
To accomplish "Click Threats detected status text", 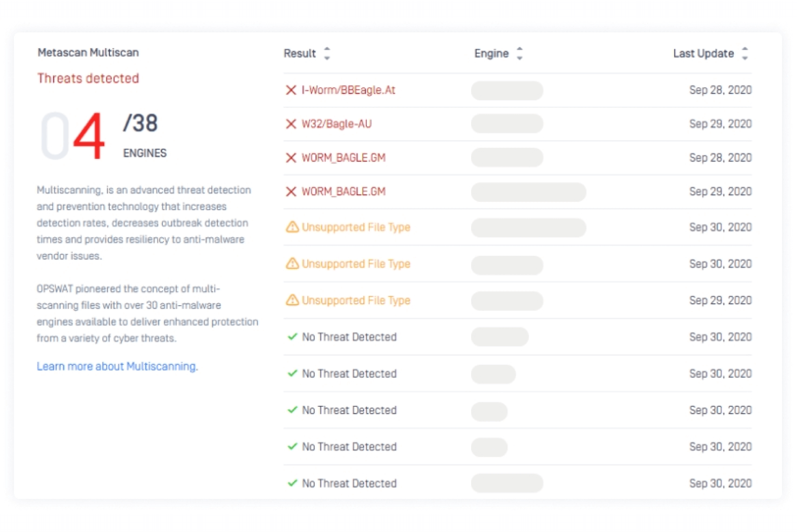I will click(88, 78).
